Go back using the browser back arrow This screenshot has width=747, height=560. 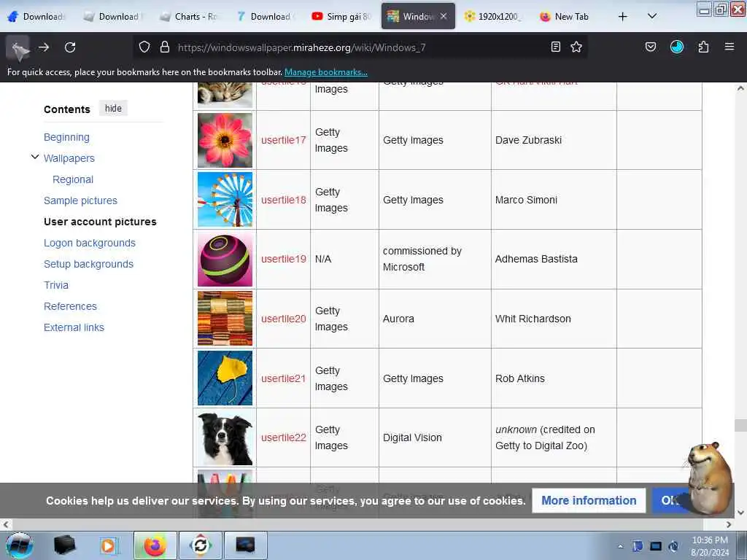pyautogui.click(x=18, y=47)
